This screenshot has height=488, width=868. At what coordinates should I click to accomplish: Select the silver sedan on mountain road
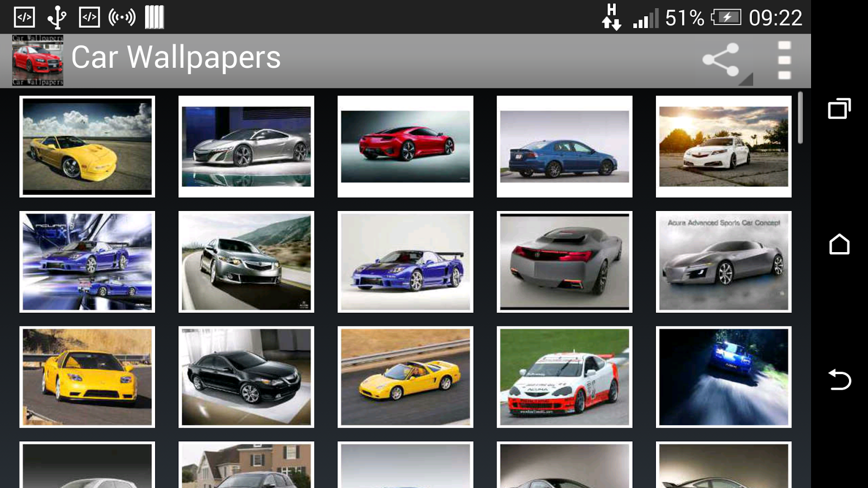246,262
